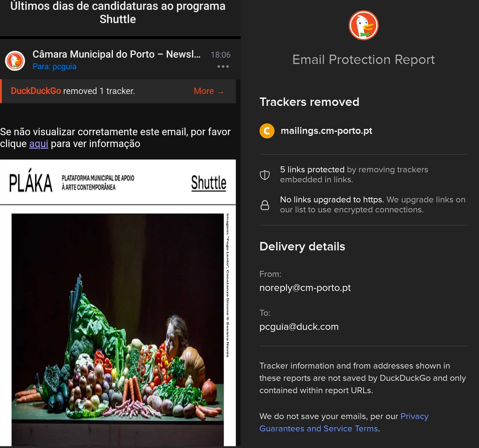Open the three-dots email options menu
This screenshot has height=448, width=479.
point(223,66)
